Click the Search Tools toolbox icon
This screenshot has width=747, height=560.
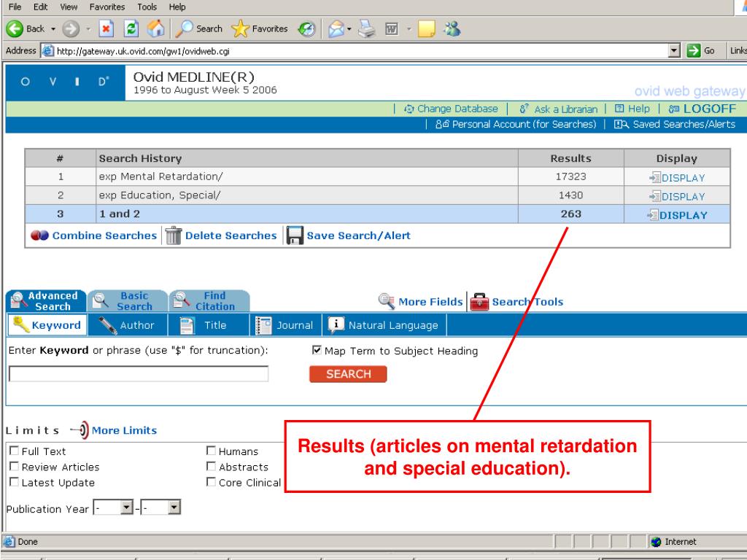[x=479, y=301]
